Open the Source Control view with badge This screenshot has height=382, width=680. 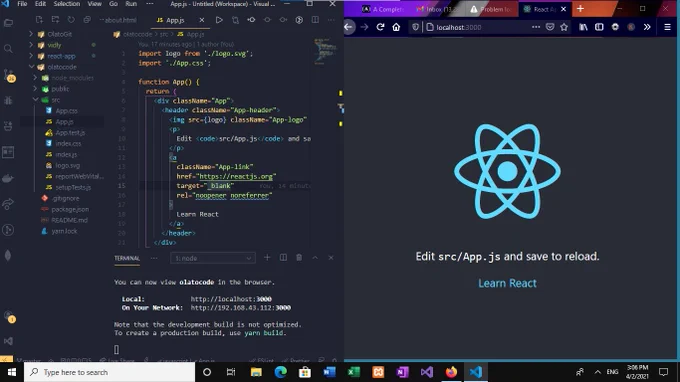9,75
